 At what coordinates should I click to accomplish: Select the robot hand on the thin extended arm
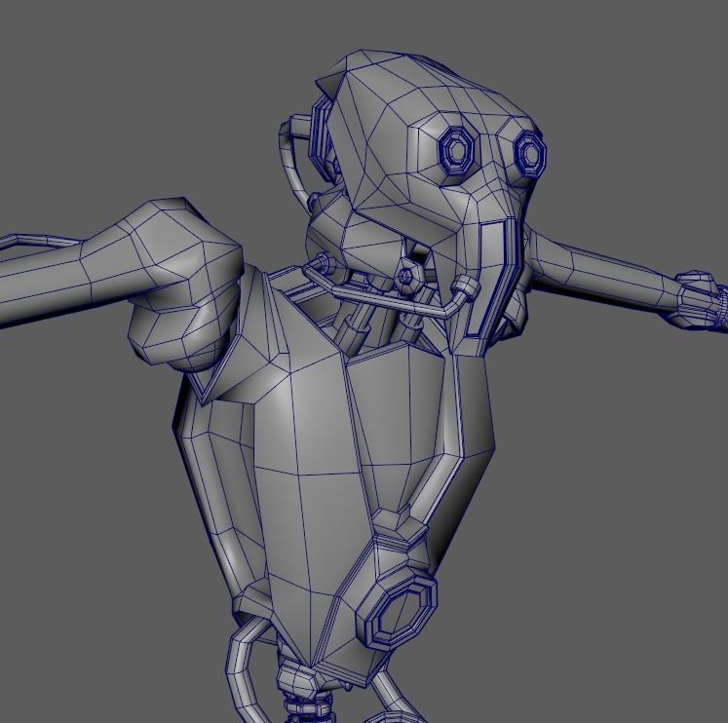click(x=702, y=300)
